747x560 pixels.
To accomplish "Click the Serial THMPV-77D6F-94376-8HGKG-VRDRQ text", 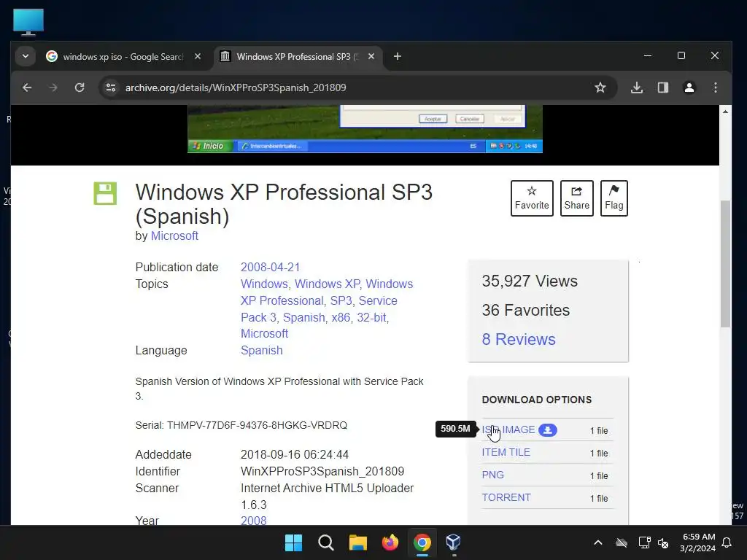I will tap(241, 425).
